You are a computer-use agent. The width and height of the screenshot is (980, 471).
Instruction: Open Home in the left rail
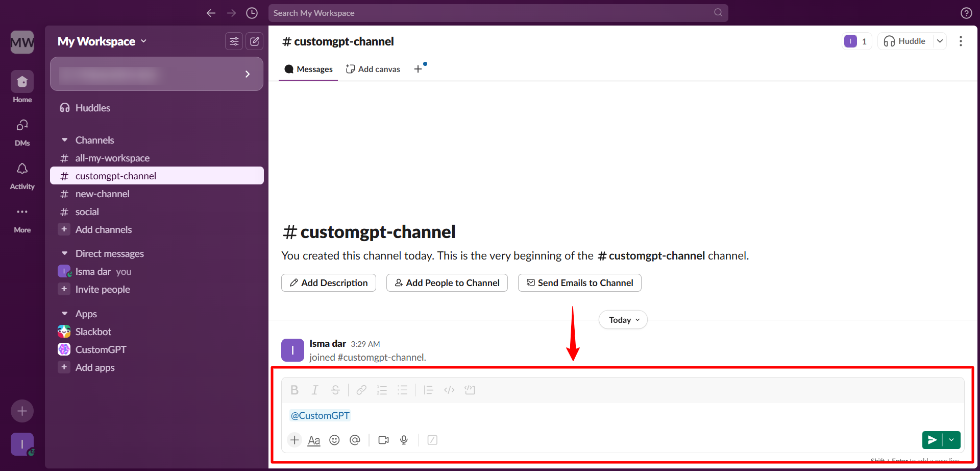pos(22,87)
